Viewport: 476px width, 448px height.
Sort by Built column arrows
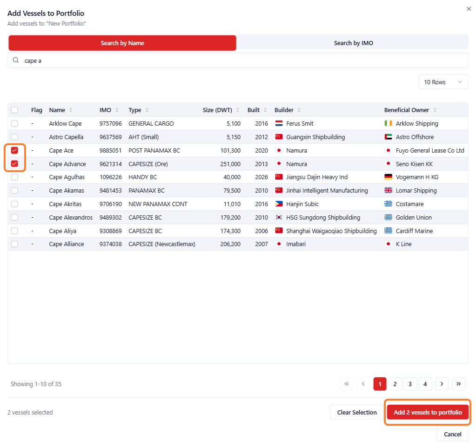(265, 110)
